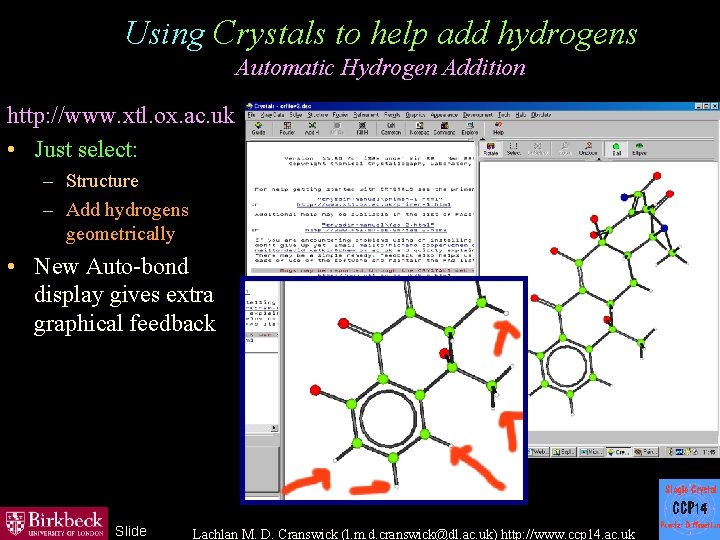Switch atoms to Ball display style
The image size is (720, 540).
(617, 149)
